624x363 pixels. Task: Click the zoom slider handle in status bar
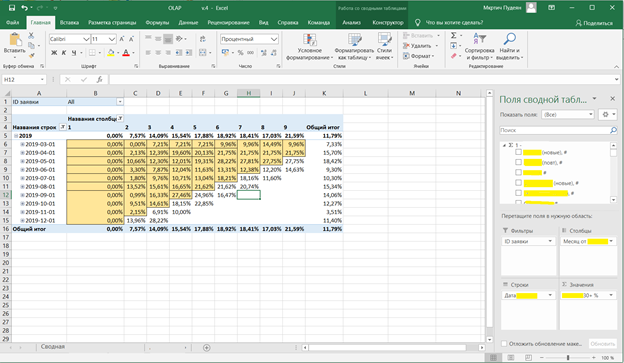[x=568, y=358]
